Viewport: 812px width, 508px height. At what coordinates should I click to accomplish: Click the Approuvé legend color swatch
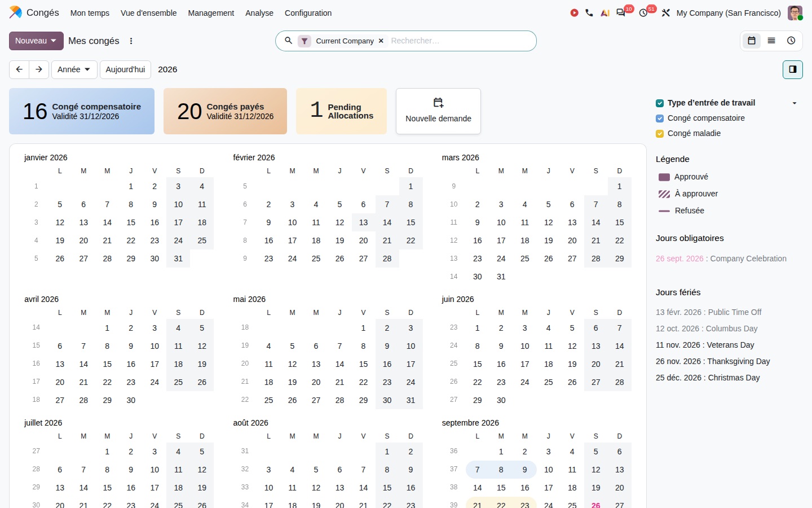pos(664,177)
